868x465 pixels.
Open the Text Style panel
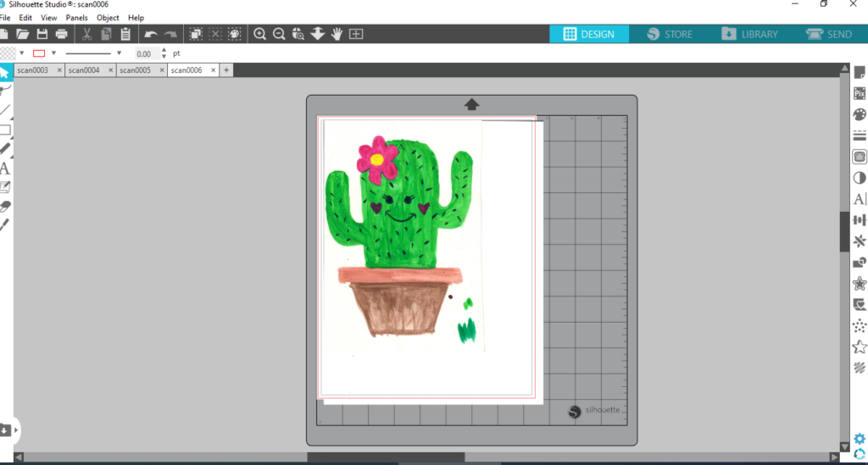[860, 200]
